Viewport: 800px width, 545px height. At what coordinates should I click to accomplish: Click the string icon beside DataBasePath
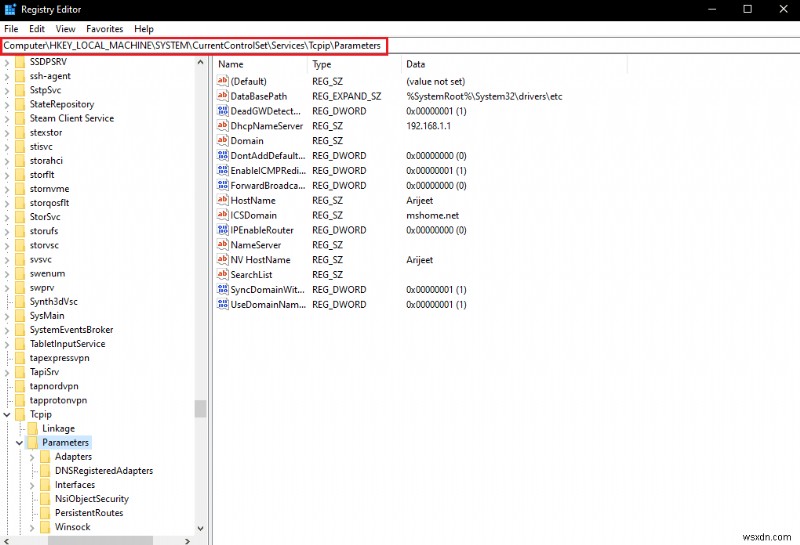[x=222, y=95]
